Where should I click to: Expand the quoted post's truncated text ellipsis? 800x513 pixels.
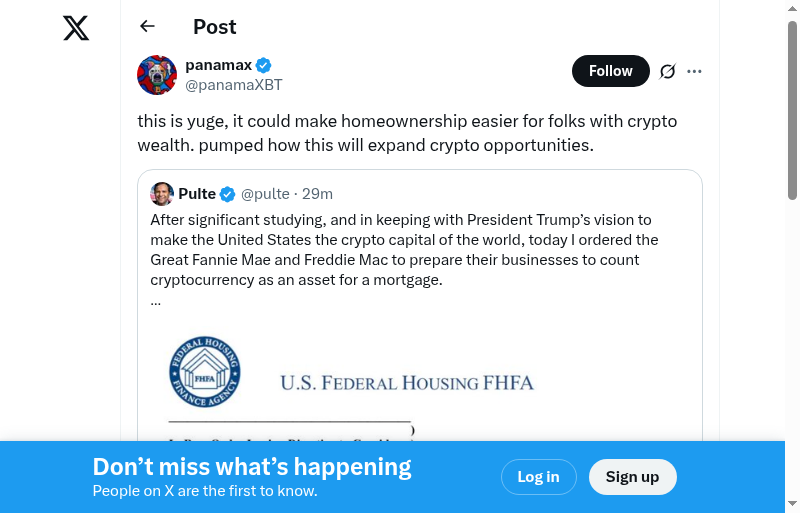156,299
